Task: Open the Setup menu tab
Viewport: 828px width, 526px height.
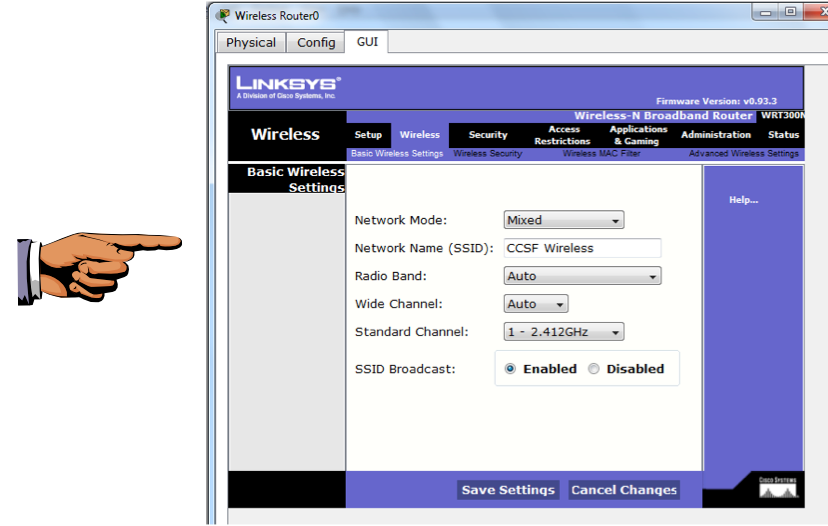Action: pos(368,135)
